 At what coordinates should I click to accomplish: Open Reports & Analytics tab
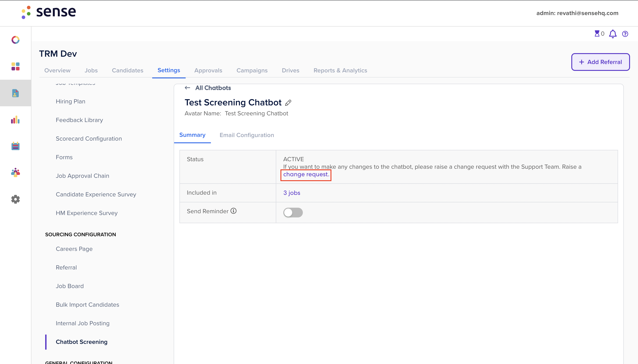[x=340, y=70]
